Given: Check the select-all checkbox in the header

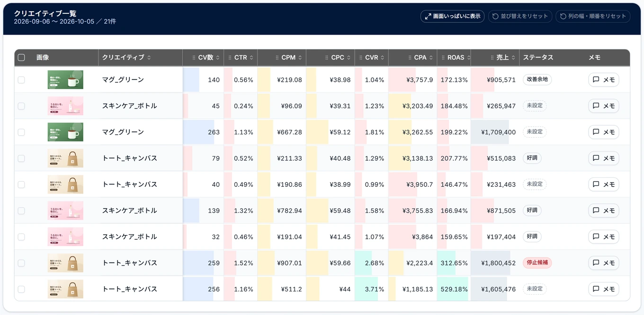Looking at the screenshot, I should 21,58.
